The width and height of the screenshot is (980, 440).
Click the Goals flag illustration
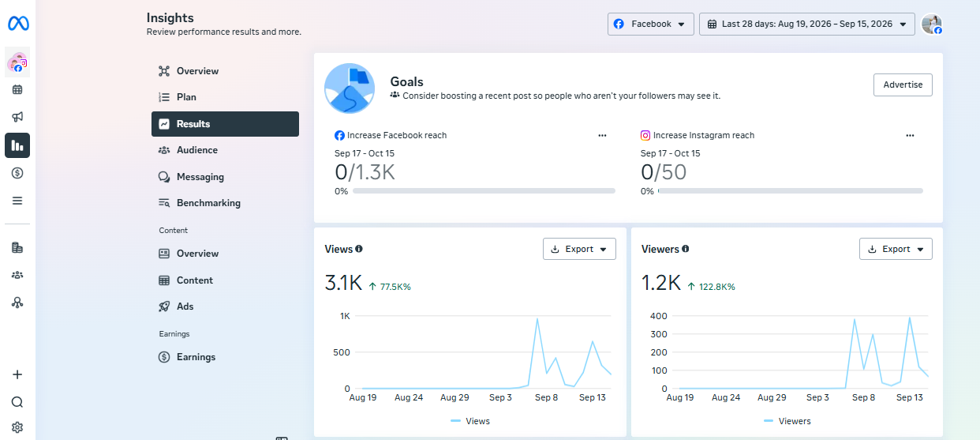[350, 88]
